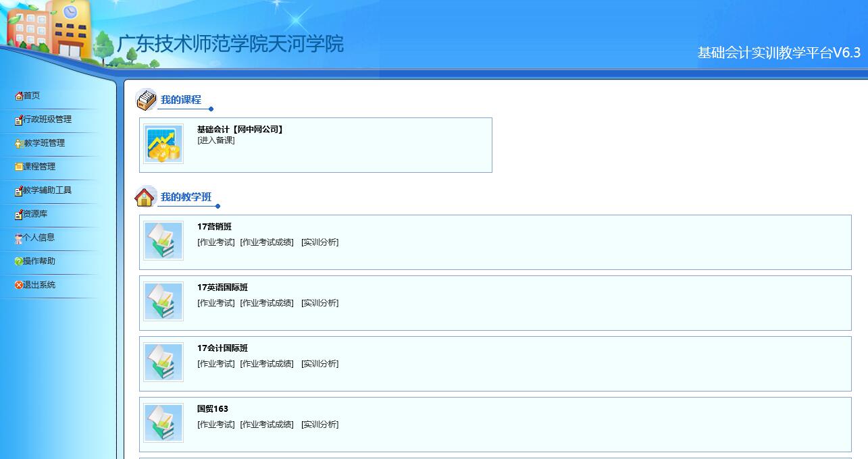
Task: Click the 我的教学班 house icon
Action: pos(145,197)
